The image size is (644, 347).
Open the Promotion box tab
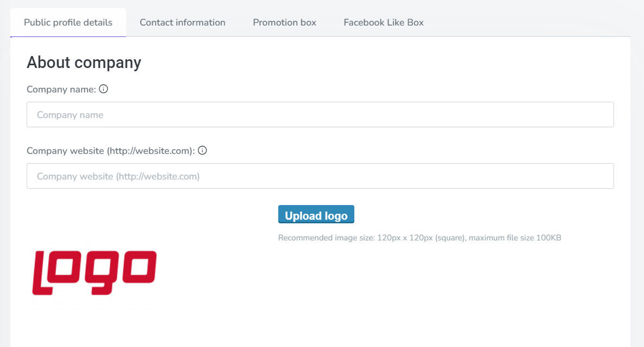point(284,23)
